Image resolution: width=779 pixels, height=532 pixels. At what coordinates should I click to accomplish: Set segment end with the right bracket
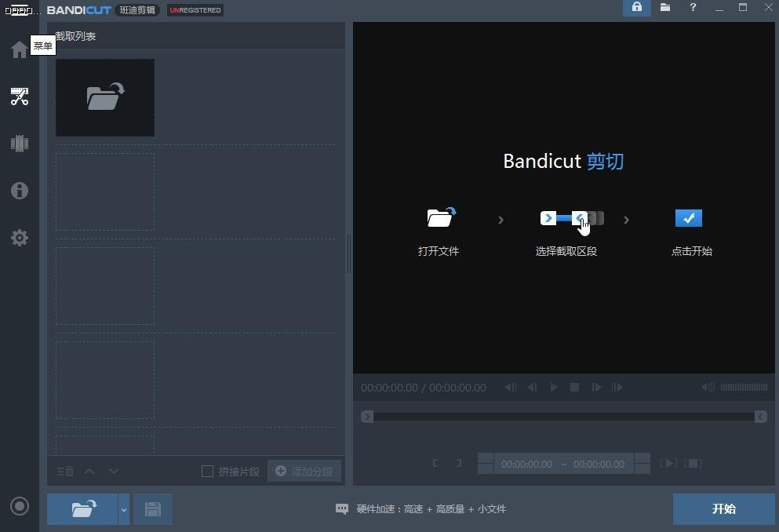459,464
